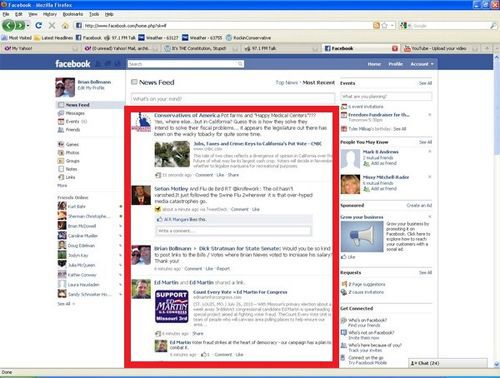Open the back/forward history dropdown arrow
The image size is (500, 378).
pyautogui.click(x=28, y=25)
